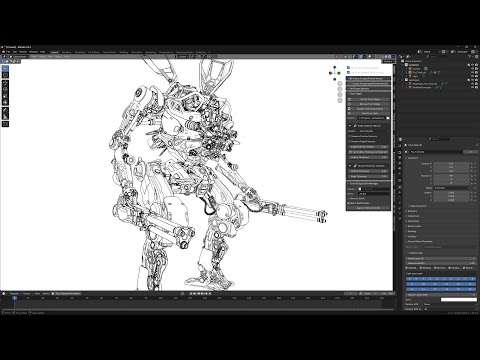
Task: Expand Collections section
Action: tap(413, 216)
